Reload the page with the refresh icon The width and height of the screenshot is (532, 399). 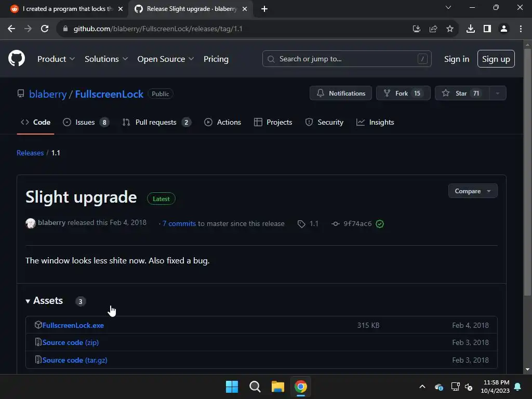tap(45, 29)
